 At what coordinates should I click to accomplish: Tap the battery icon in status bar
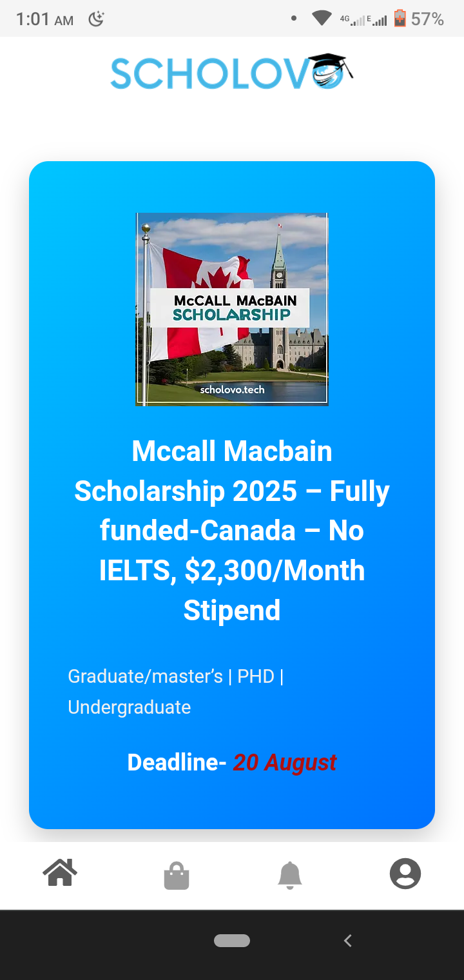pos(400,19)
